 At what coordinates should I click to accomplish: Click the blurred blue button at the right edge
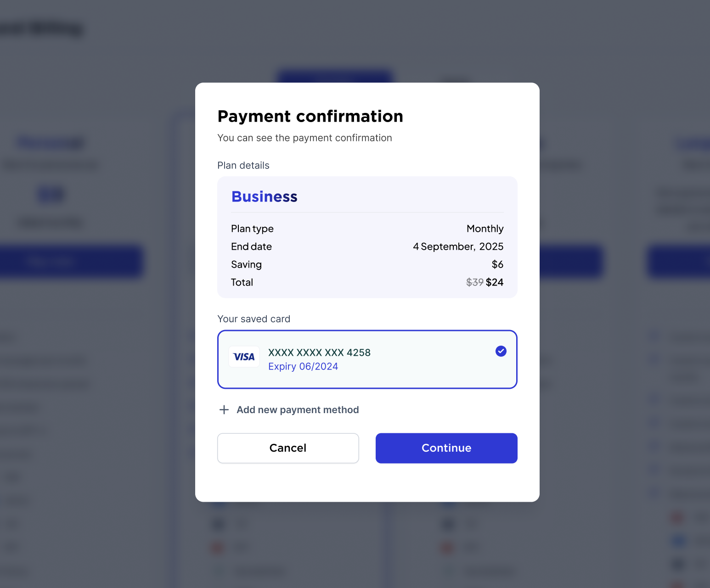[x=679, y=262]
